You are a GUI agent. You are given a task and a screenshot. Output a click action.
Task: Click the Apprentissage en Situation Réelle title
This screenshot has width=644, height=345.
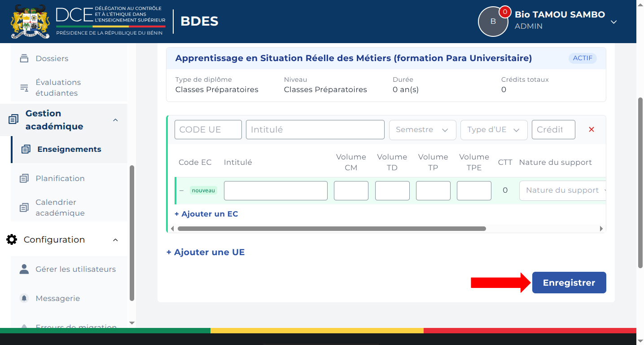tap(354, 58)
